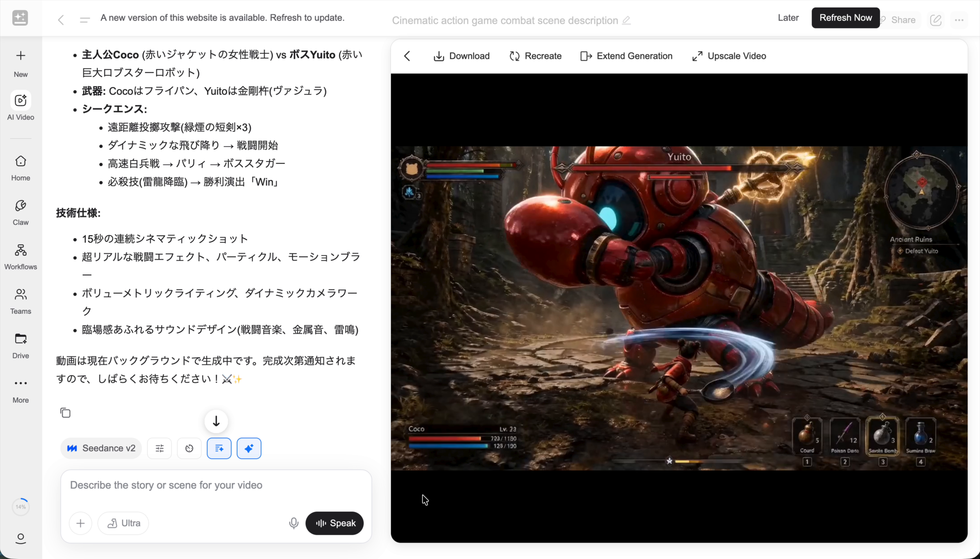The width and height of the screenshot is (980, 559).
Task: Toggle Ultra mode for generation
Action: tap(123, 523)
